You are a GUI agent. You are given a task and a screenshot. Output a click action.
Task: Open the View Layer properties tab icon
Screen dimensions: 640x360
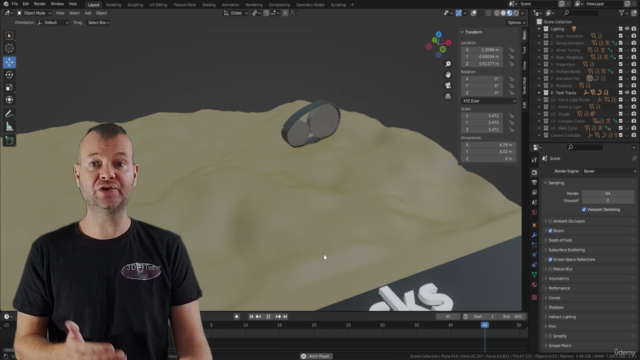(534, 192)
